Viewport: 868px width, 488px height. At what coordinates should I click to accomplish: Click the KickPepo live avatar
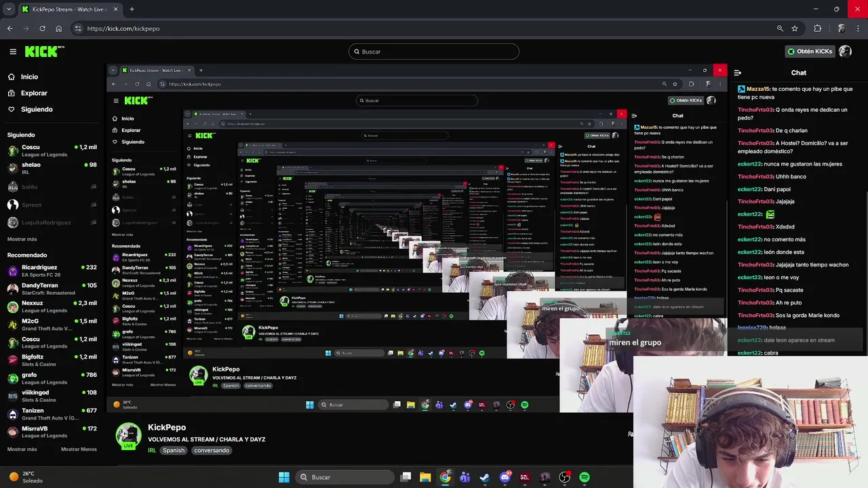point(128,436)
